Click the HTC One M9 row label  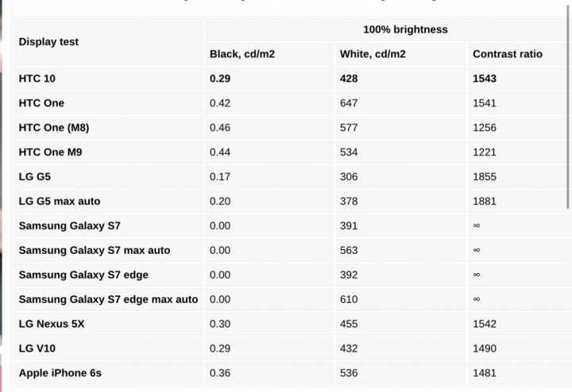click(50, 152)
